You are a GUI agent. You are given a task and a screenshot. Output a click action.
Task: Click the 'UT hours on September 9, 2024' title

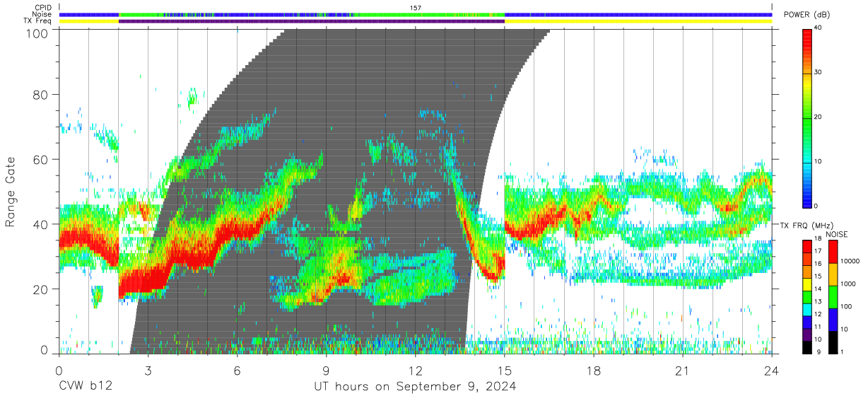pos(415,386)
